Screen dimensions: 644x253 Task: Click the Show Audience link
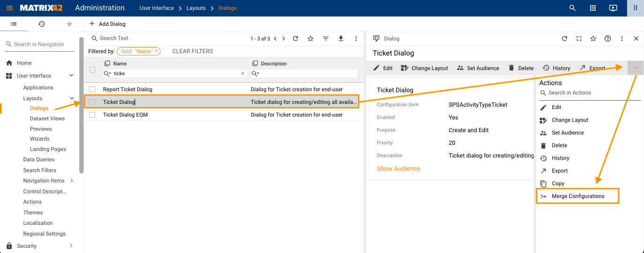pos(398,168)
